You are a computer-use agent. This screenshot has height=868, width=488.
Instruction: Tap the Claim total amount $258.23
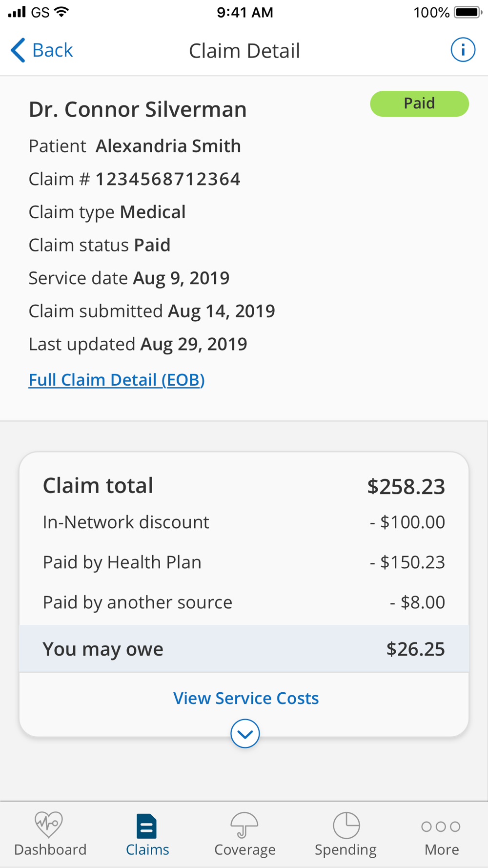406,486
